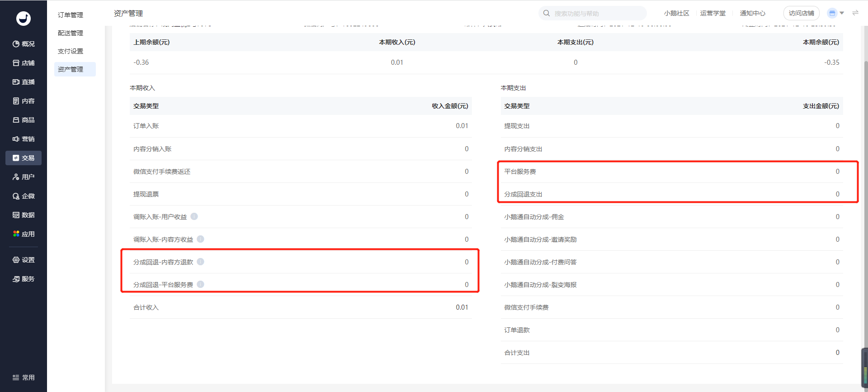Open 用户 users section
This screenshot has height=392, width=868.
tap(24, 177)
